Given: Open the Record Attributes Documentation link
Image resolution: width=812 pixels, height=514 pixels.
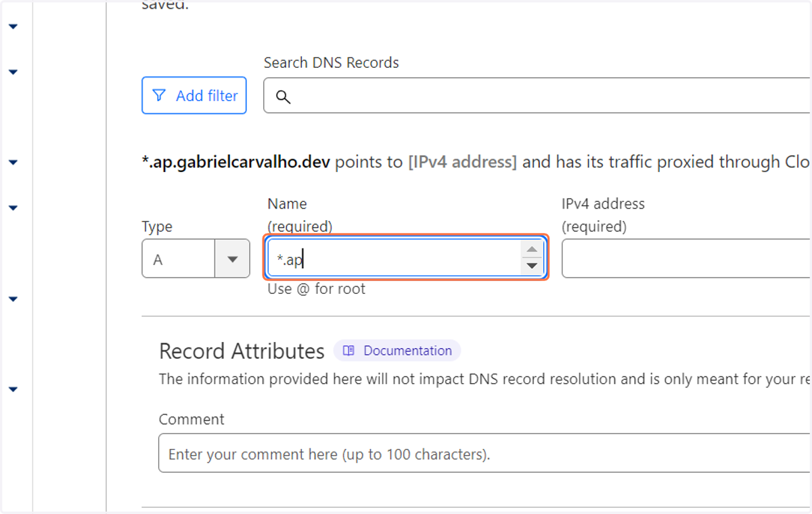Looking at the screenshot, I should tap(397, 351).
